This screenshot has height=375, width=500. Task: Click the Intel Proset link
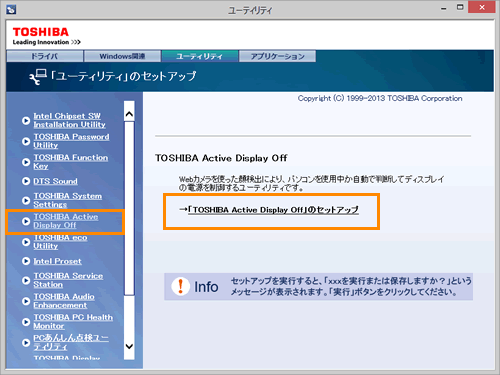[57, 261]
